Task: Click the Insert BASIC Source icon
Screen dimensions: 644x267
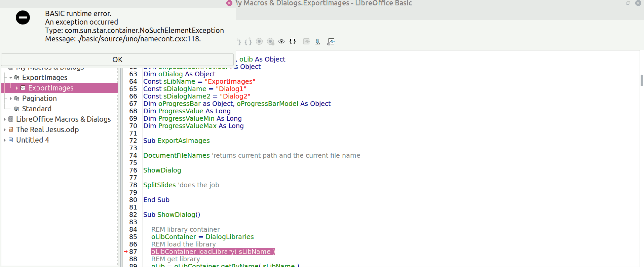Action: (306, 41)
